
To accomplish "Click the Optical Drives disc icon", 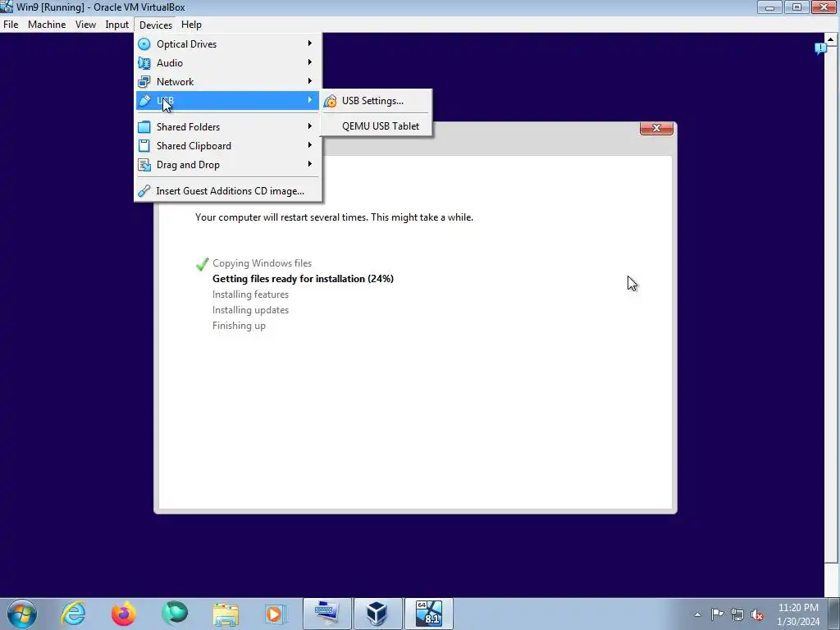I will coord(144,44).
